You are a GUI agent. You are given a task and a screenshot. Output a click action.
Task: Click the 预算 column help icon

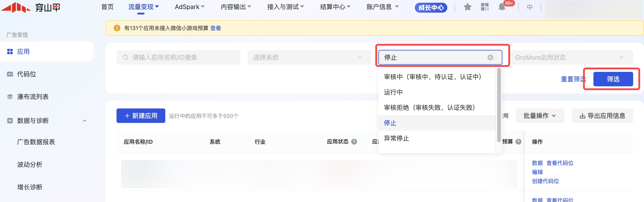(518, 142)
